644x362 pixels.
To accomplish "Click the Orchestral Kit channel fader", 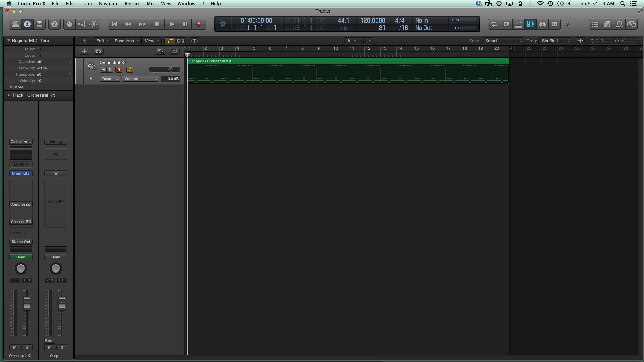I will (26, 303).
